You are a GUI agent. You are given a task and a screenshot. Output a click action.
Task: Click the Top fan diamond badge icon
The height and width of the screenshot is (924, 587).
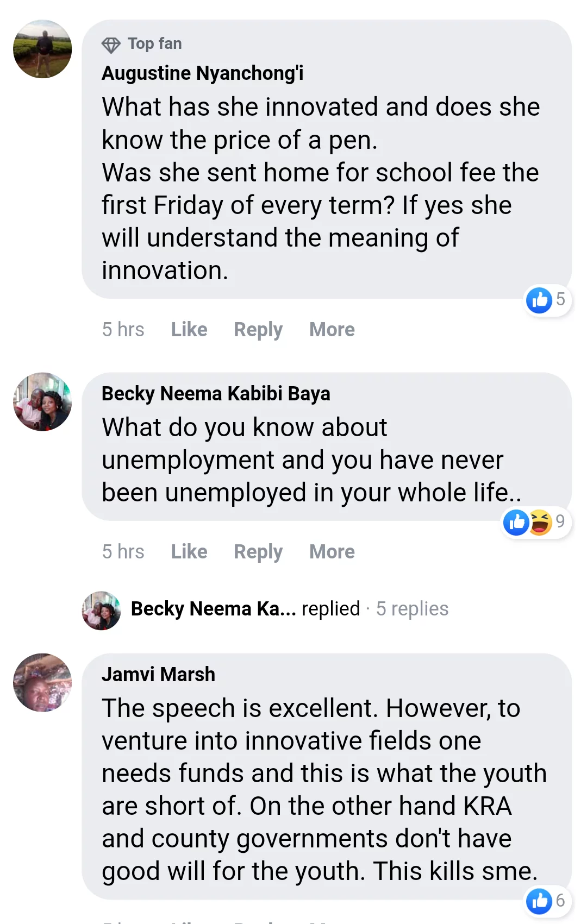click(x=111, y=45)
